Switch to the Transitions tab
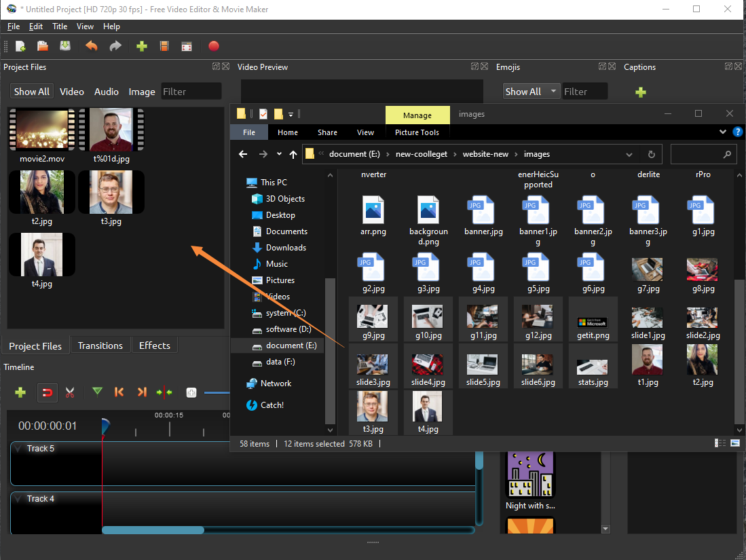Screen dimensions: 746x560 pyautogui.click(x=100, y=346)
